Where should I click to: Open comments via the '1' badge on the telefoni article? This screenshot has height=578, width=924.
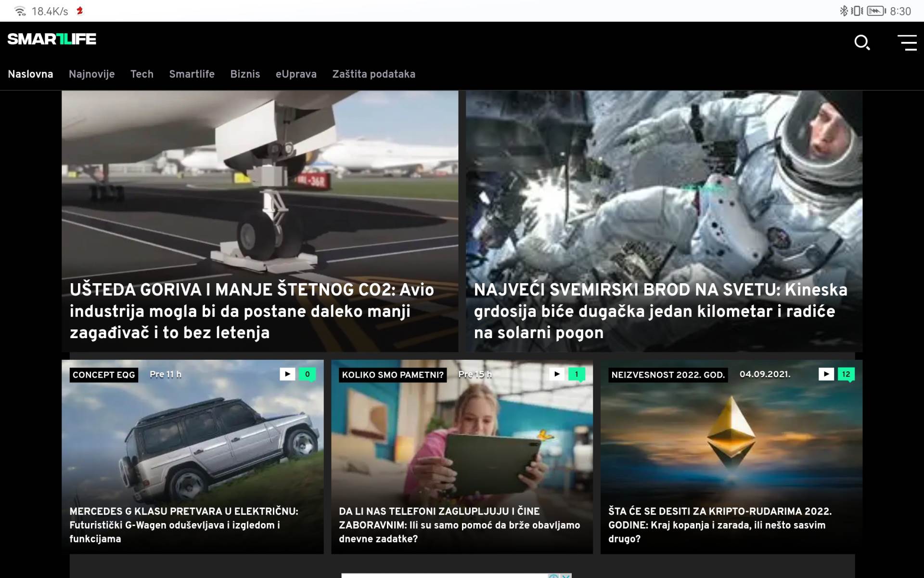click(x=576, y=373)
